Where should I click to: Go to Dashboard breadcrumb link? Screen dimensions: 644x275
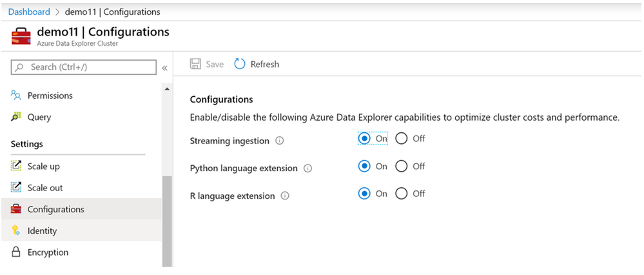coord(29,12)
